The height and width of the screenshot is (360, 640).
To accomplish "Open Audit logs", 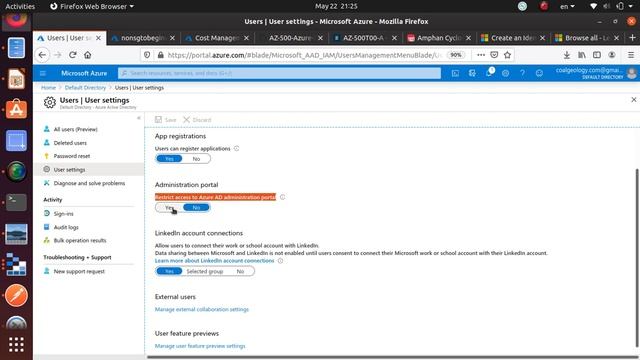I will pos(66,227).
